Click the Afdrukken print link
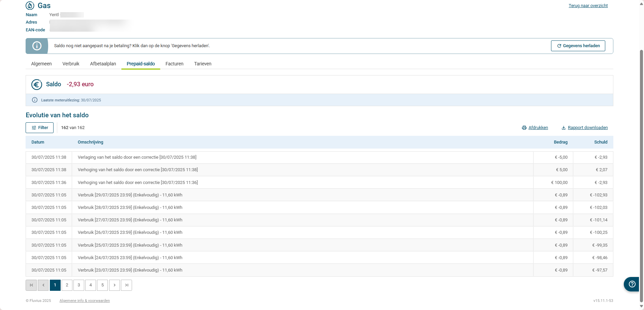 [x=538, y=128]
